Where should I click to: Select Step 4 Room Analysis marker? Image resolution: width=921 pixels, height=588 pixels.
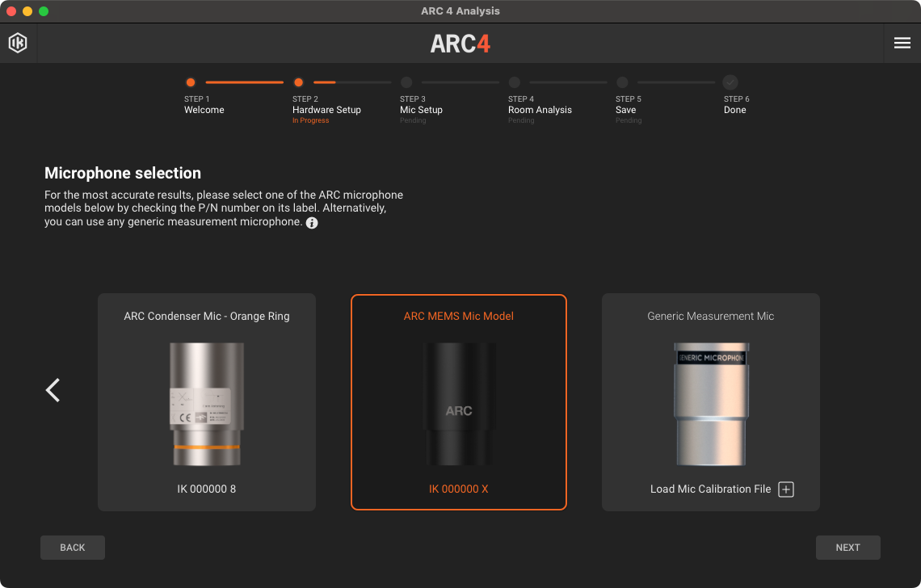tap(515, 82)
